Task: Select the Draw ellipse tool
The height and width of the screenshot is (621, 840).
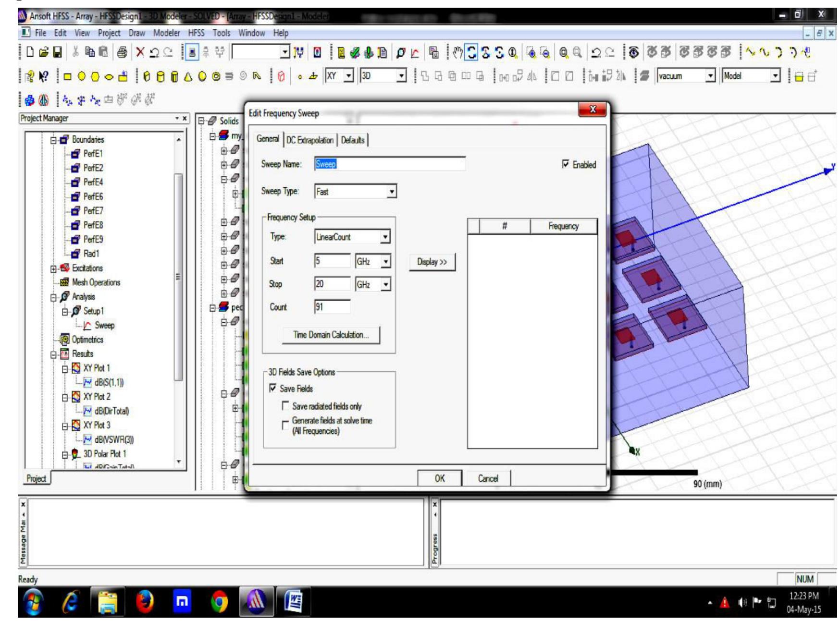Action: tap(109, 76)
